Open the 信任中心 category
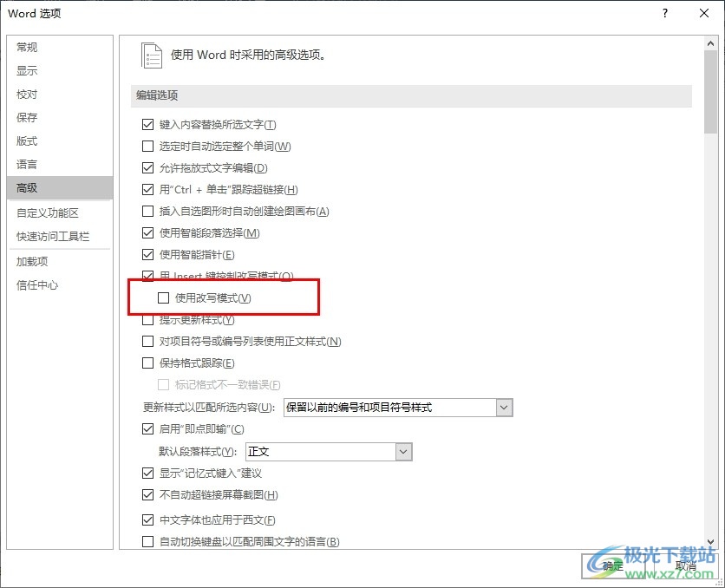Viewport: 725px width, 588px height. [60, 285]
